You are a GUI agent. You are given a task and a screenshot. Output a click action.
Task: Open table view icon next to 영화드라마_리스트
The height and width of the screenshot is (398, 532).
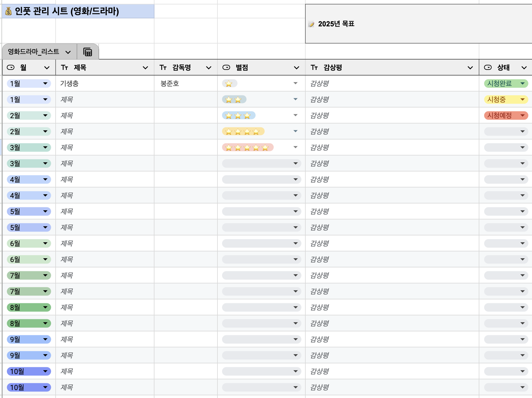[x=88, y=52]
